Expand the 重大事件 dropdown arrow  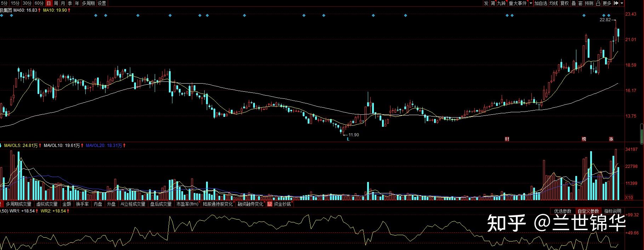point(530,3)
